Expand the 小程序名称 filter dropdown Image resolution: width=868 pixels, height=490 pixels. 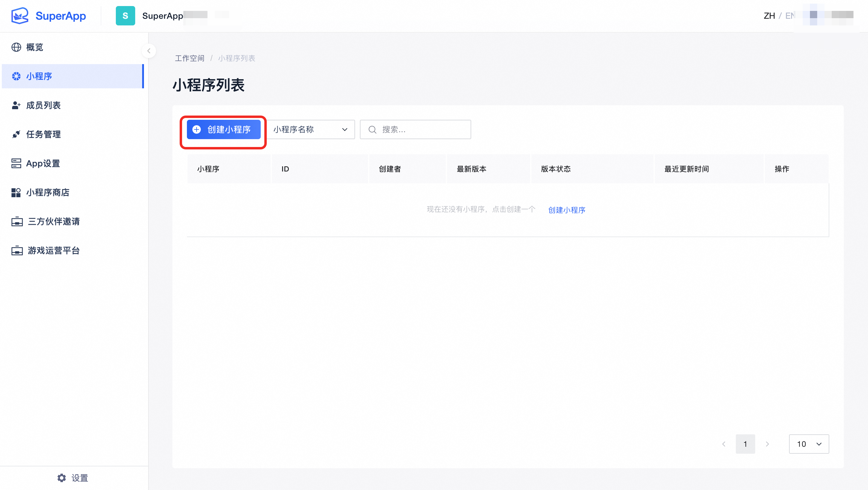310,129
